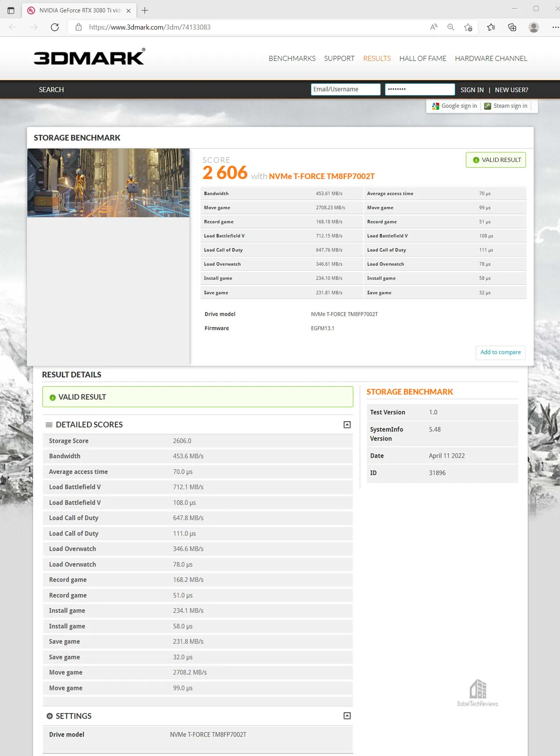Viewport: 560px width, 756px height.
Task: Click SIGN IN
Action: (472, 90)
